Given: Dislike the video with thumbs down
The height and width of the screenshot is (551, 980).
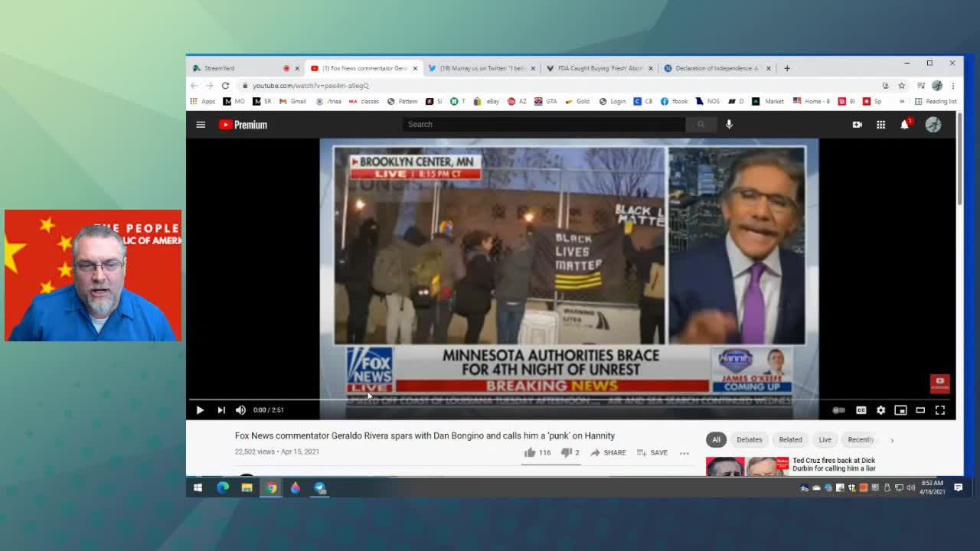Looking at the screenshot, I should coord(570,452).
